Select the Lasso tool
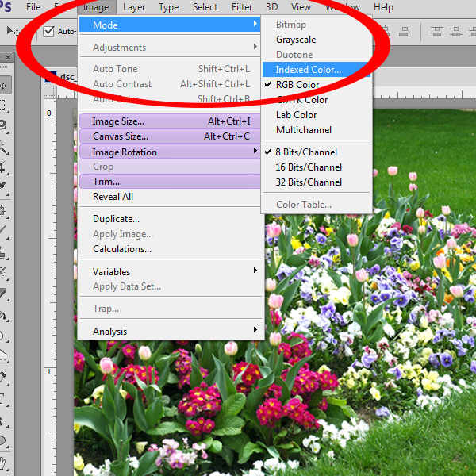This screenshot has height=476, width=476. (x=3, y=125)
